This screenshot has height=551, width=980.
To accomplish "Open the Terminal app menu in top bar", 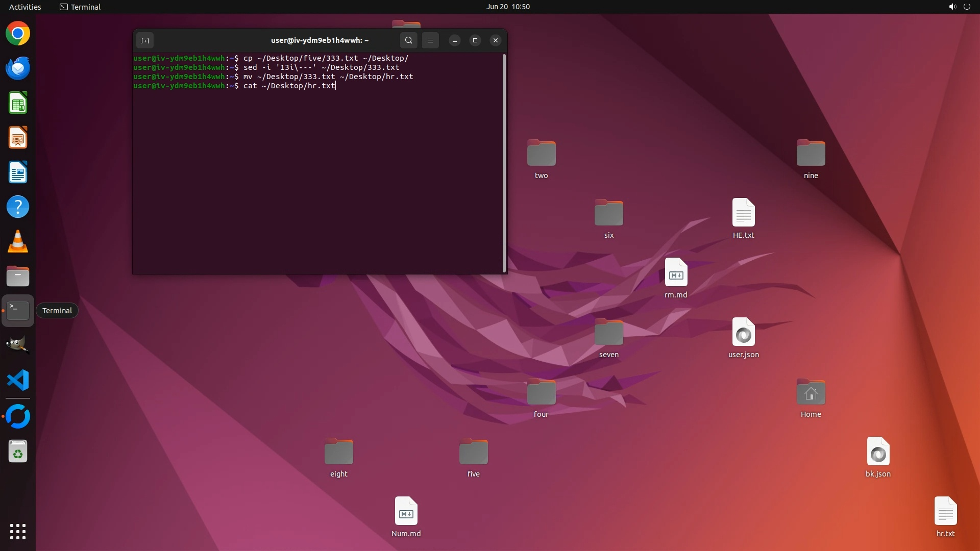I will coord(80,7).
